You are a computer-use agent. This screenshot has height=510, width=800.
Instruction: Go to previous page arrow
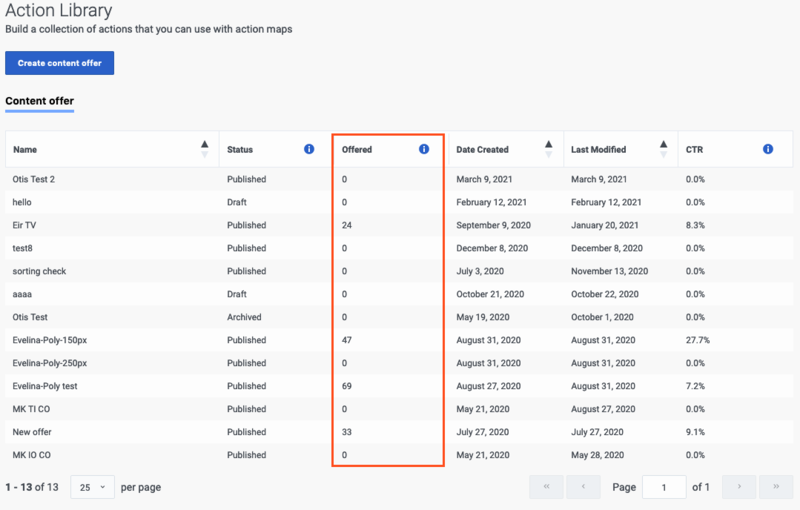click(583, 487)
